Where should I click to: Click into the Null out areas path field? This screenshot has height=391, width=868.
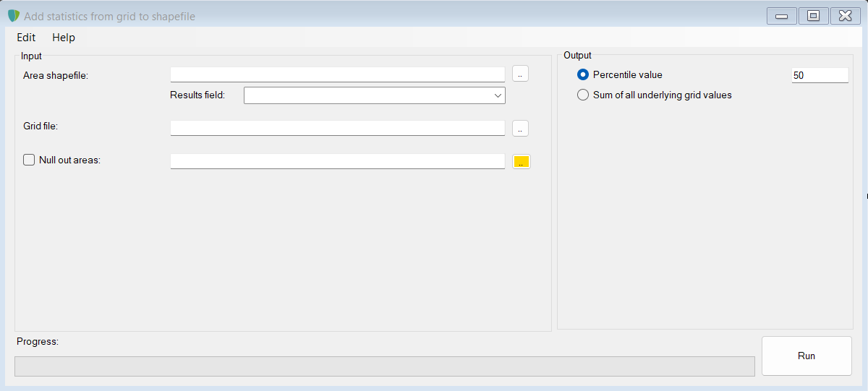pos(337,161)
